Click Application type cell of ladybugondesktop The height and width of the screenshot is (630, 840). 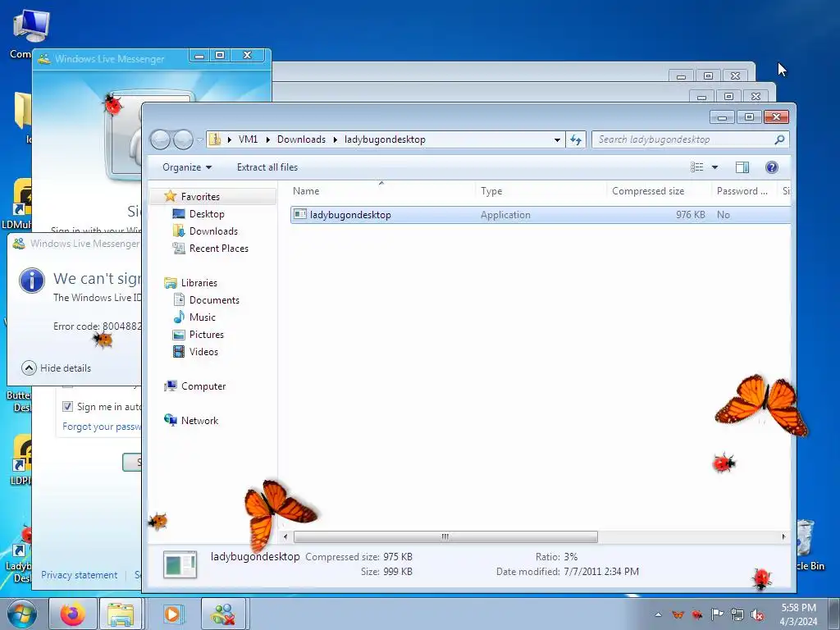(x=505, y=215)
